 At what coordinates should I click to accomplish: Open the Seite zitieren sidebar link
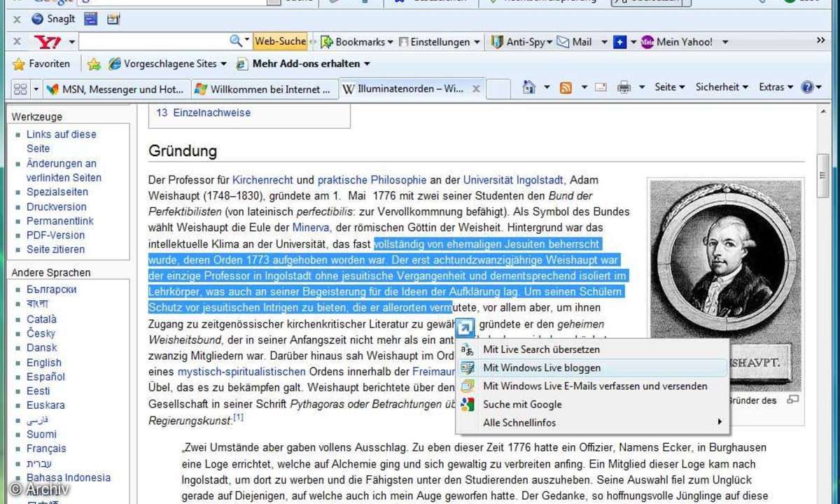[x=55, y=249]
